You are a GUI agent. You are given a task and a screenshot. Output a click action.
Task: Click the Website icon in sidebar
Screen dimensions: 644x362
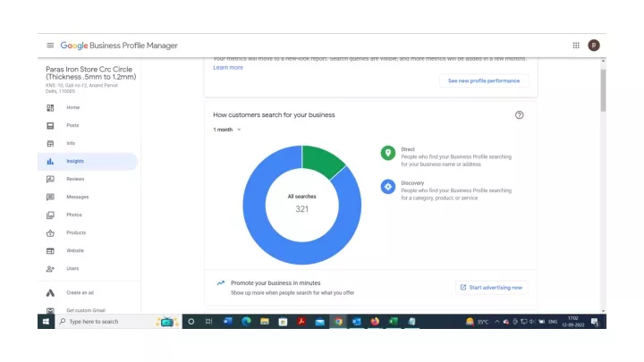(x=50, y=251)
